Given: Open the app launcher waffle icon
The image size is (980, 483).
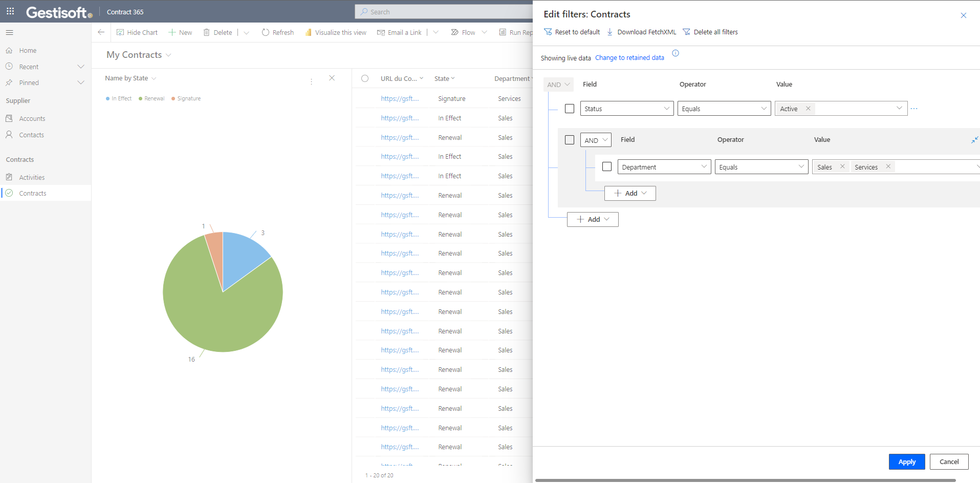Looking at the screenshot, I should tap(10, 11).
